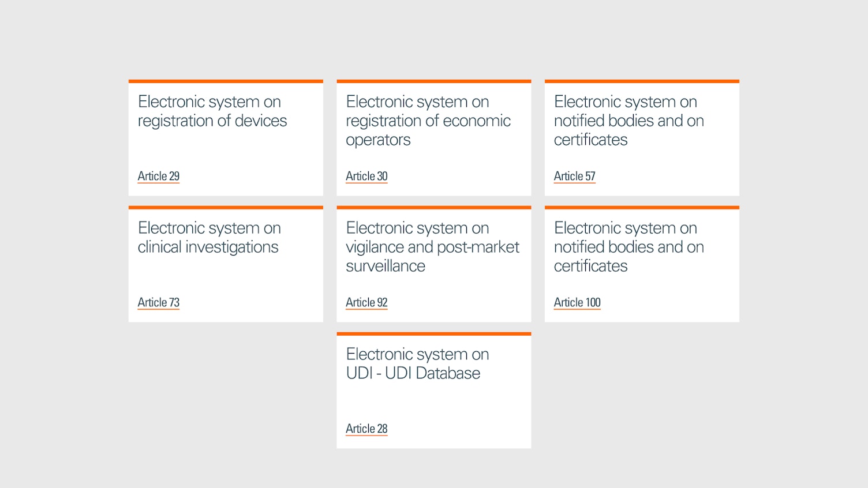Image resolution: width=868 pixels, height=488 pixels.
Task: Click the orange bar atop the UDI Database card
Action: click(434, 334)
